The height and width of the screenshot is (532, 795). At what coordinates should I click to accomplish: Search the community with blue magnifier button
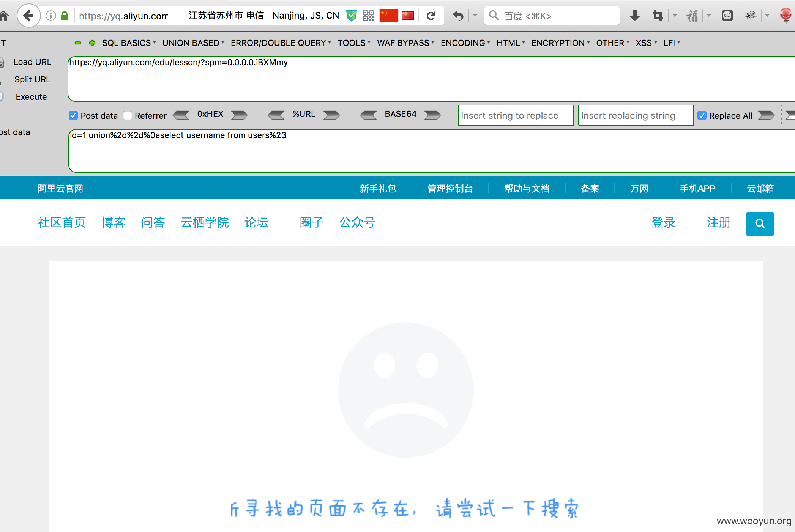click(x=760, y=224)
